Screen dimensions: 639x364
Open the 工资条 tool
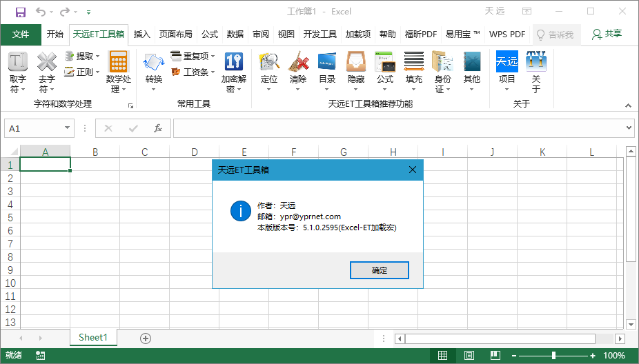point(193,72)
